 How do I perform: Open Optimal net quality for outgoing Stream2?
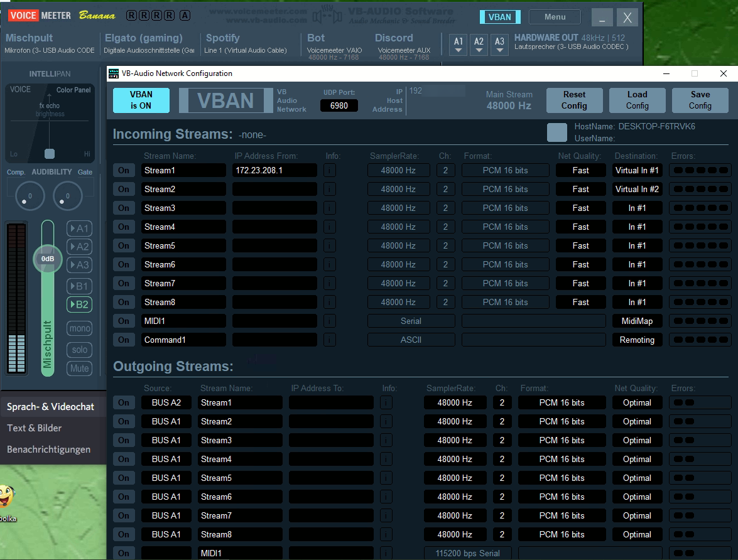tap(638, 422)
